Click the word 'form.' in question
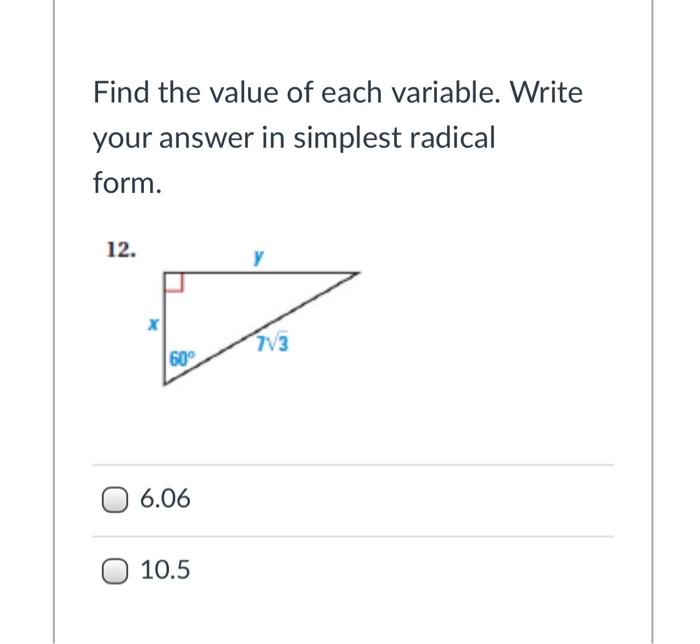Viewport: 700px width, 644px height. coord(126,184)
